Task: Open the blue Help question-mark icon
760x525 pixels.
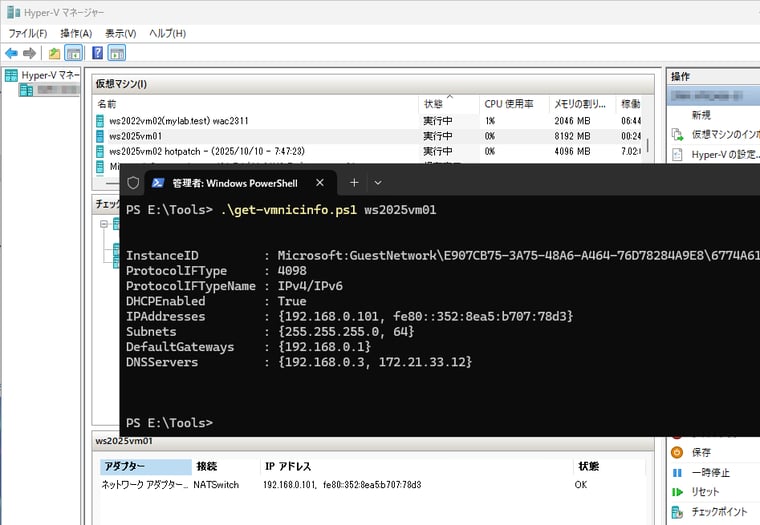Action: pyautogui.click(x=97, y=53)
